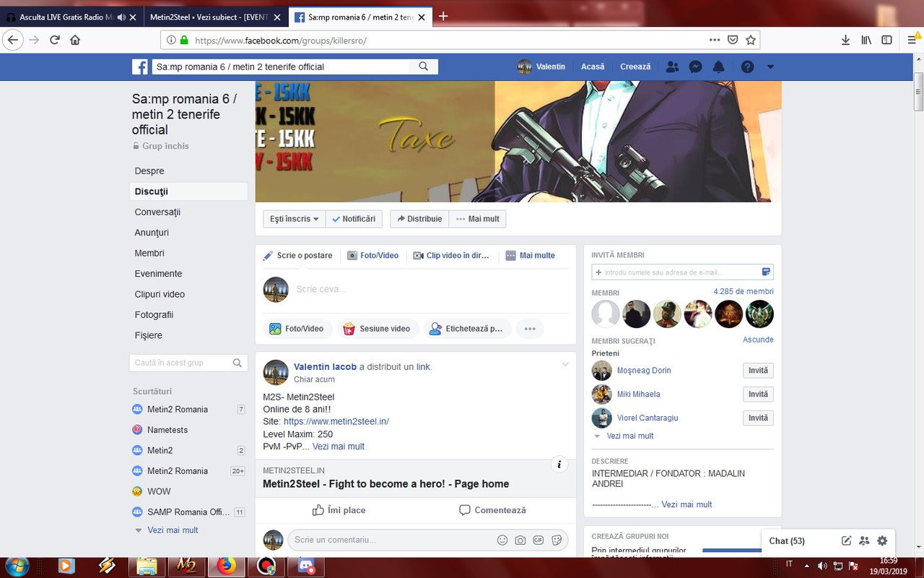Select Scrie o postare tab
The image size is (924, 578).
point(297,256)
